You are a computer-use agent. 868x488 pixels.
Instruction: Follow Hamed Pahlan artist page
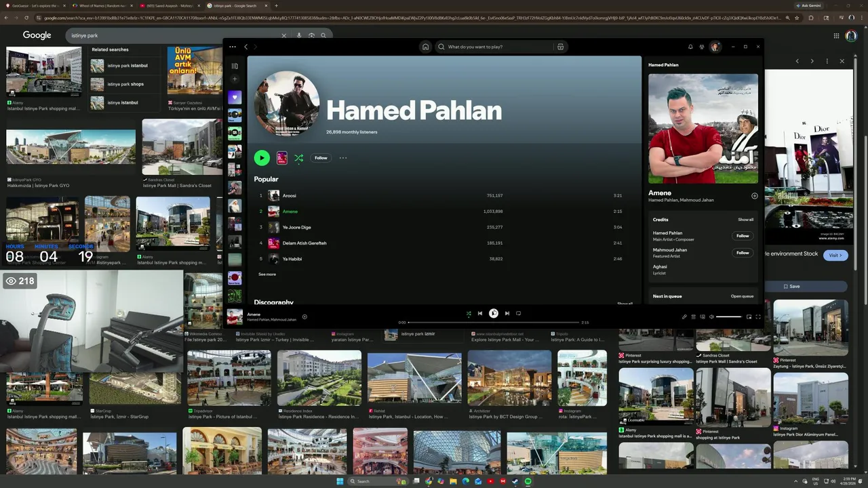(321, 158)
